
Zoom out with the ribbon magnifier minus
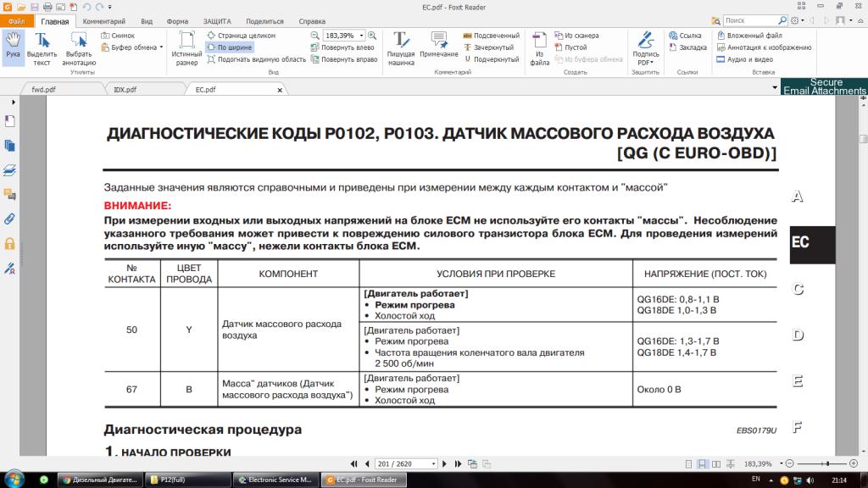(x=315, y=36)
